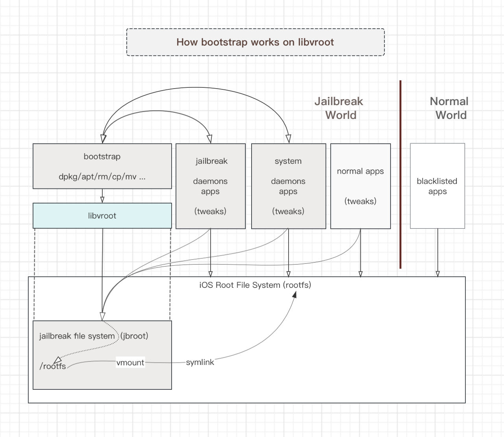Screen dimensions: 504x437
Task: Click the 'symlink' label
Action: (200, 362)
